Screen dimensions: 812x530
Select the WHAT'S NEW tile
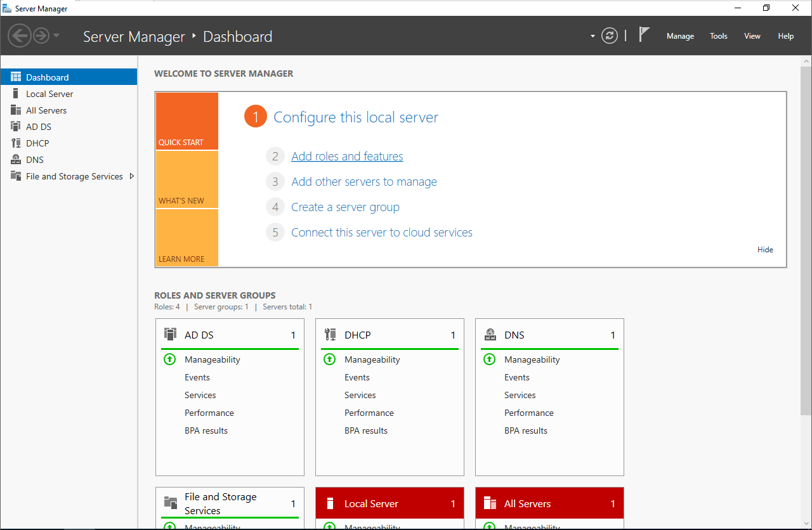point(187,179)
